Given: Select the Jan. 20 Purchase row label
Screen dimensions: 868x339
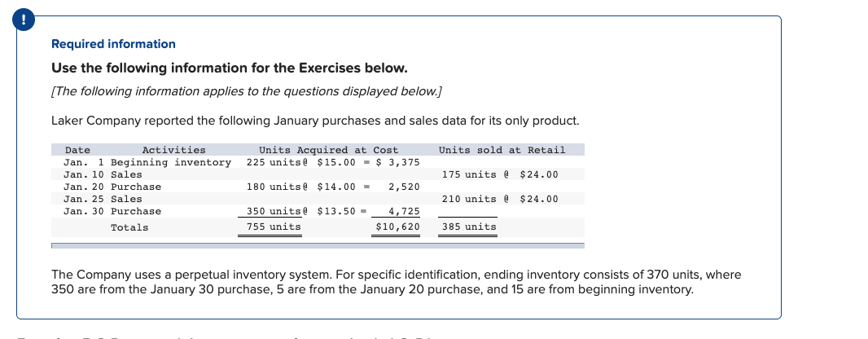Looking at the screenshot, I should 112,187.
